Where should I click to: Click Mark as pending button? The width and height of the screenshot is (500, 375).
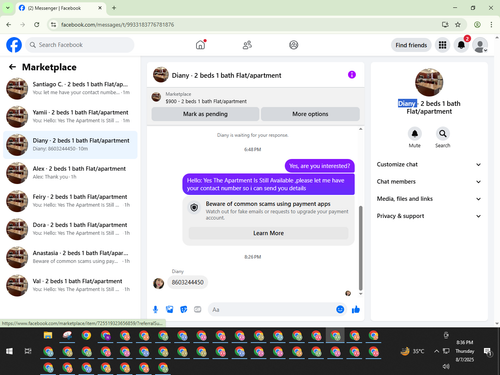(205, 114)
